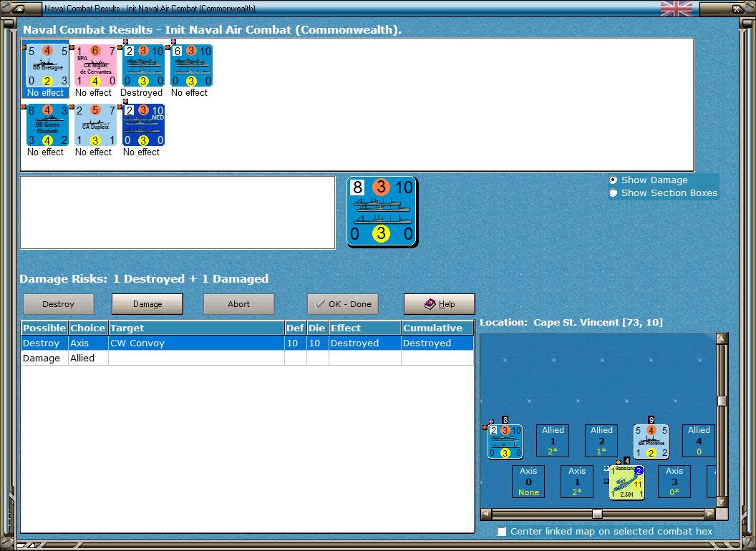
Task: Click the map horizontal scrollbar right arrow
Action: (x=709, y=514)
